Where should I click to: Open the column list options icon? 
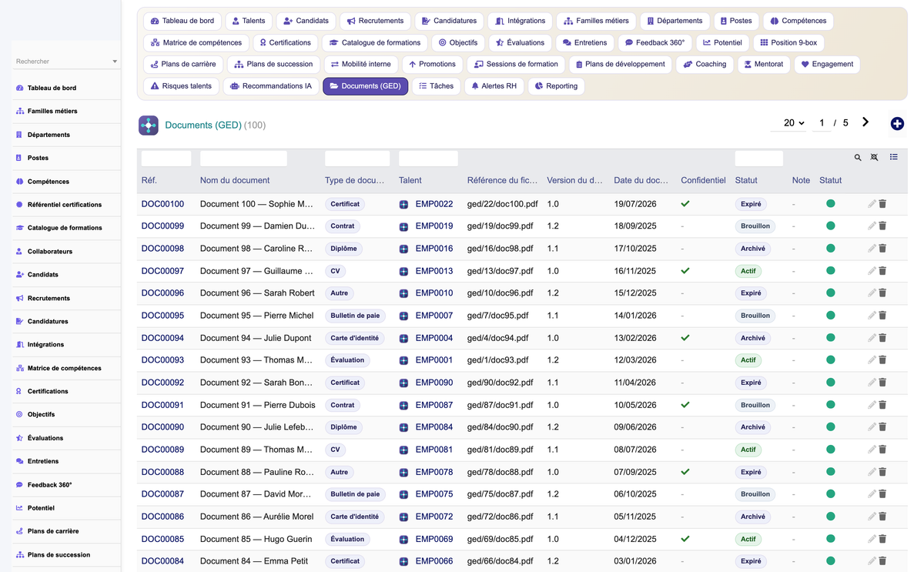pyautogui.click(x=894, y=157)
